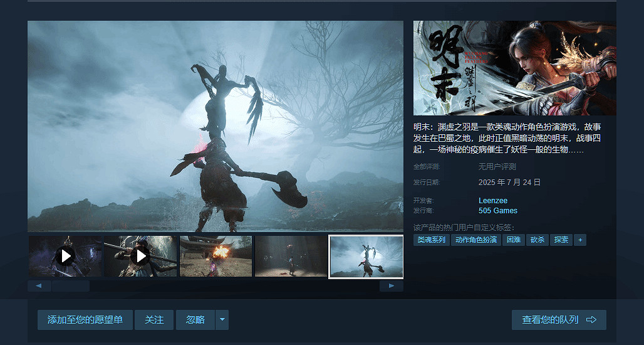
Task: Play the second trailer with staff-wielding warrior
Action: [140, 256]
